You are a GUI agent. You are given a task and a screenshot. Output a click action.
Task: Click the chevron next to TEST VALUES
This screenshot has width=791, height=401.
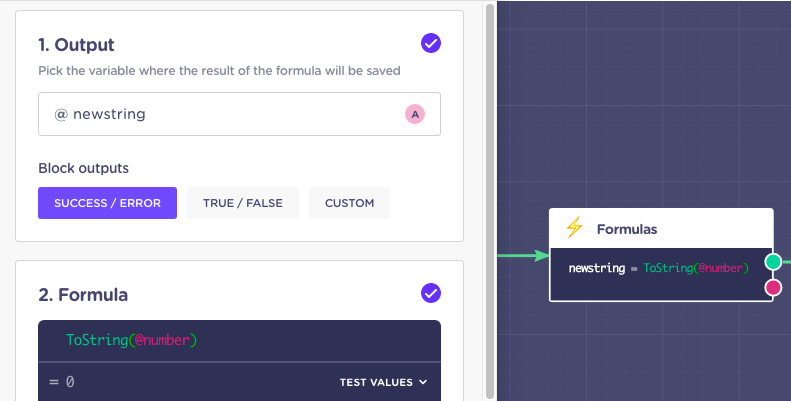tap(423, 382)
